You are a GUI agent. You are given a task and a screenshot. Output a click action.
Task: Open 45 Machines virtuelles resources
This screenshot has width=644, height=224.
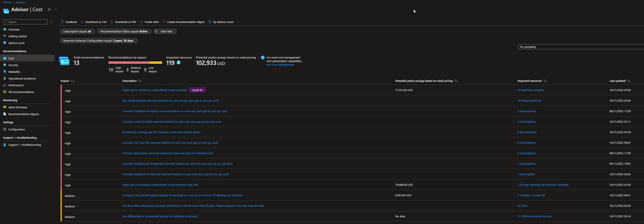(531, 90)
